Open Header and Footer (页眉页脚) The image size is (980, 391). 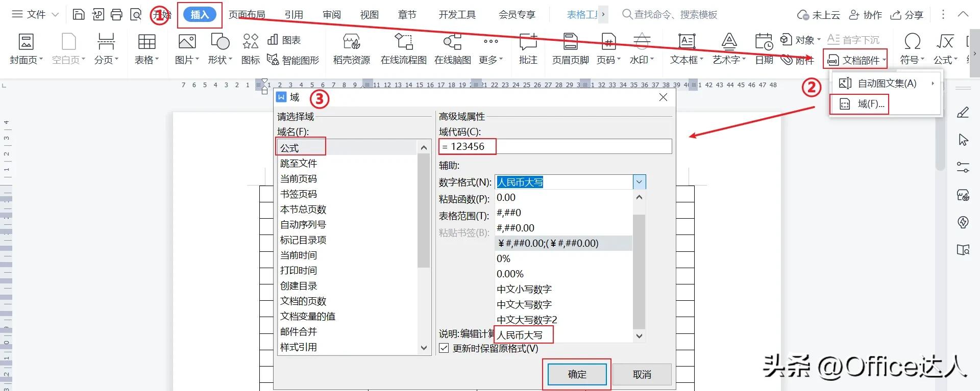click(571, 49)
